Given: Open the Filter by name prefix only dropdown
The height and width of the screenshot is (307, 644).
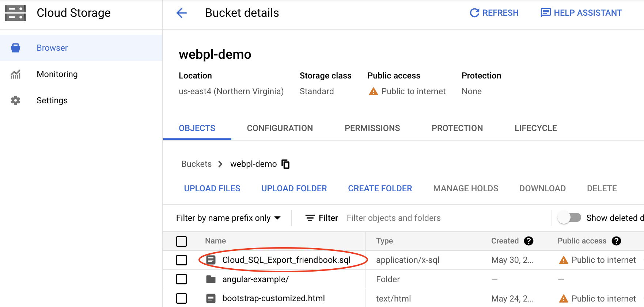Looking at the screenshot, I should click(228, 218).
